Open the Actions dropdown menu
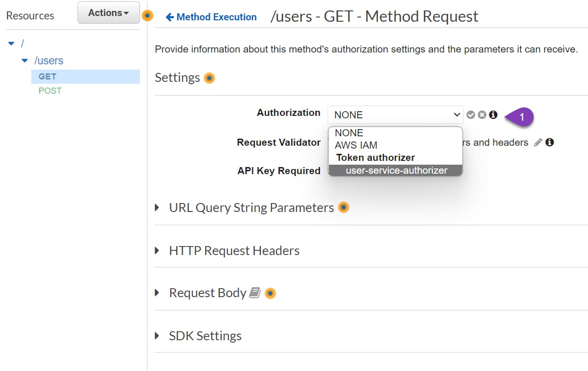 (108, 13)
